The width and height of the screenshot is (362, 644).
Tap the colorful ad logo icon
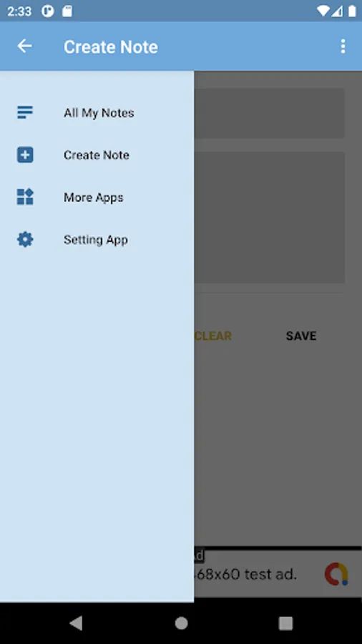336,574
